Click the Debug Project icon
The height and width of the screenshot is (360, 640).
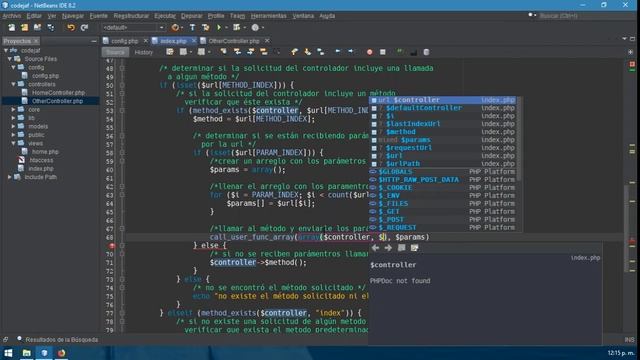pos(236,27)
